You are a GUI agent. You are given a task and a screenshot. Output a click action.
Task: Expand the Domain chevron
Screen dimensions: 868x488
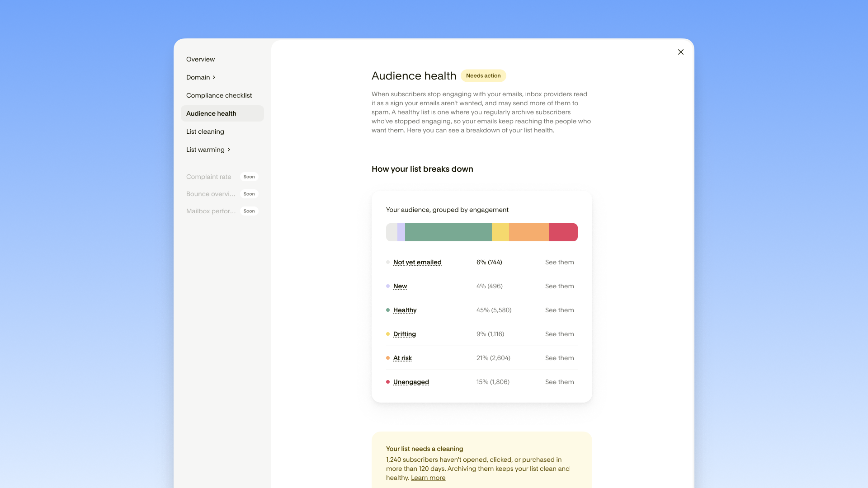(x=214, y=77)
